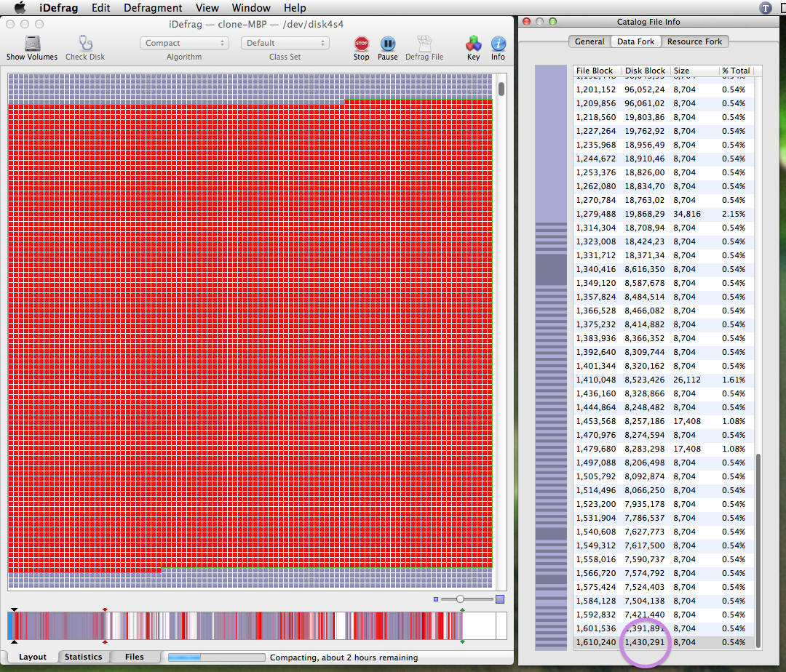The image size is (786, 672).
Task: Open the View menu
Action: click(207, 7)
